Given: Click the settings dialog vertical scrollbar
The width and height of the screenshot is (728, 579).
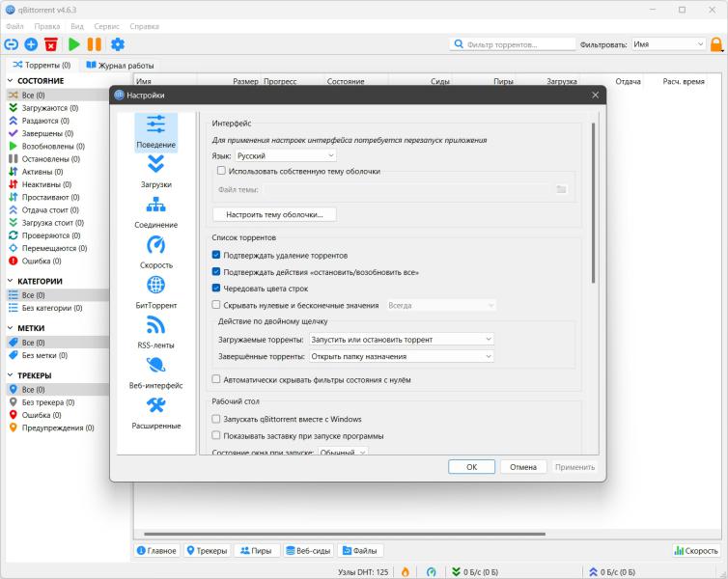Looking at the screenshot, I should pos(593,203).
